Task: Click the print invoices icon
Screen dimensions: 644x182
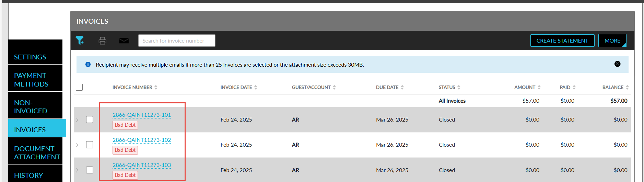Action: click(x=102, y=41)
